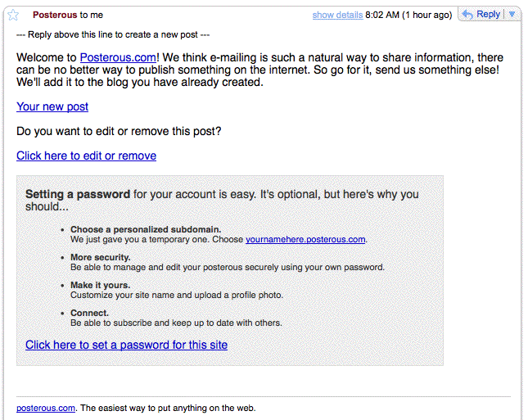This screenshot has height=420, width=528.
Task: Click the 'Reply above this line' text
Action: pos(113,35)
